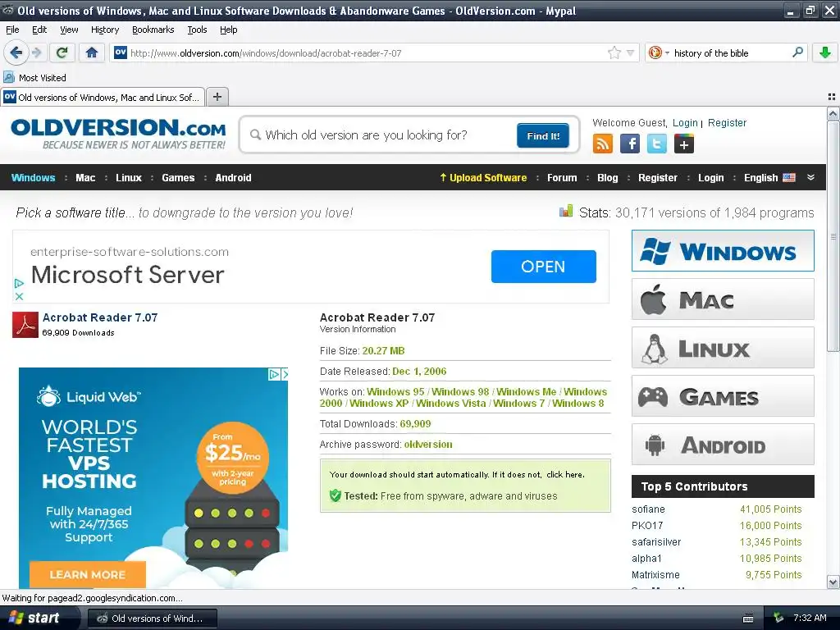Image resolution: width=840 pixels, height=630 pixels.
Task: Click the Stats bar chart icon
Action: [566, 211]
